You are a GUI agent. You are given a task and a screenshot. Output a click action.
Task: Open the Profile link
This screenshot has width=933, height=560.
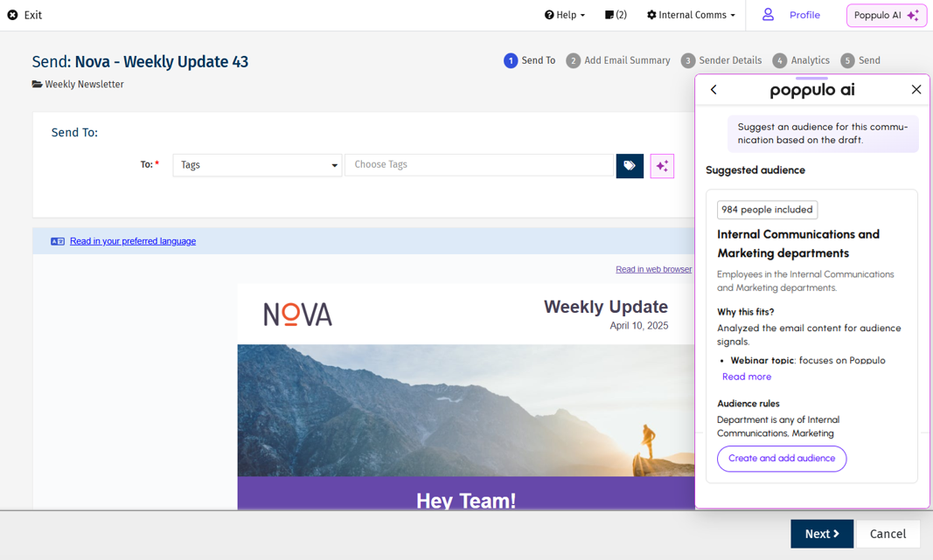(x=804, y=15)
